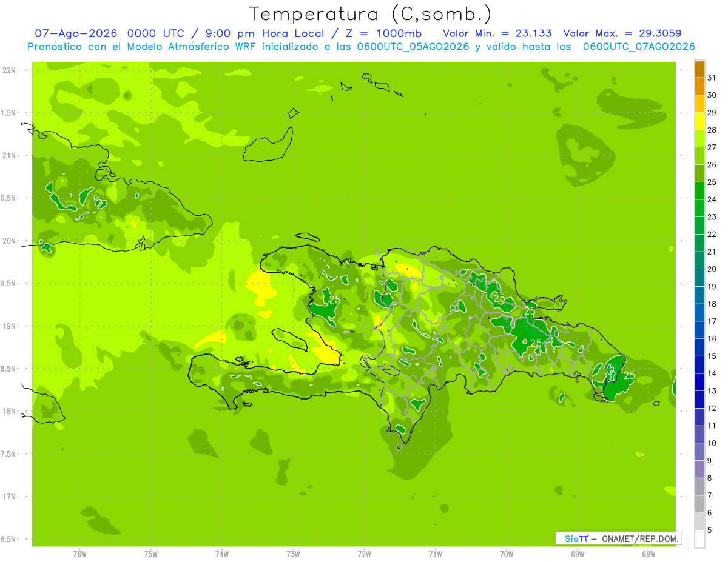This screenshot has height=562, width=728.
Task: Click the 'Temperatura (C,somb.)' title
Action: point(369,14)
